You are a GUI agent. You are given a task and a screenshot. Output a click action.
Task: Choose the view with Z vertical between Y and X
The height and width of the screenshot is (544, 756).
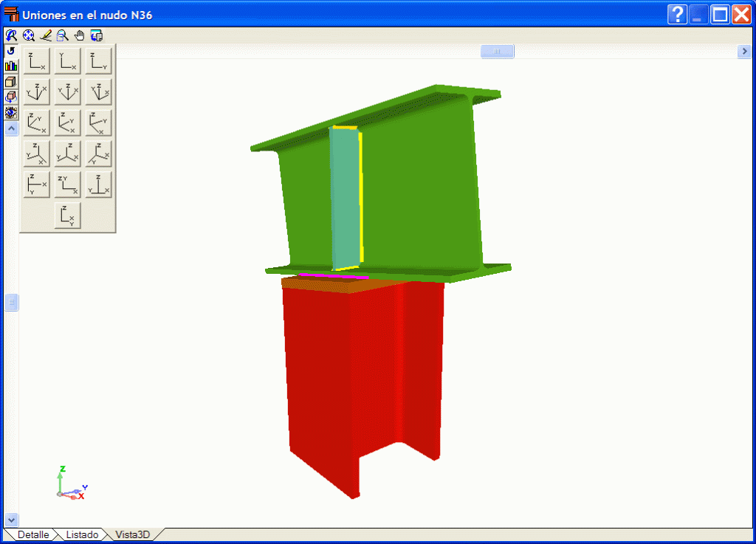pyautogui.click(x=98, y=185)
